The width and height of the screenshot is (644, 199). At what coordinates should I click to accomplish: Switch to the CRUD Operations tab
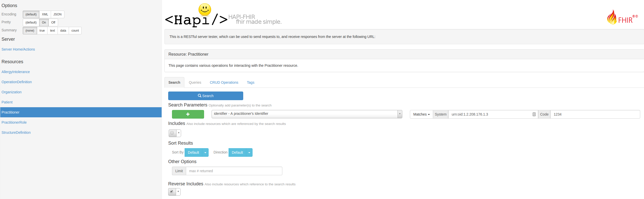pyautogui.click(x=224, y=82)
